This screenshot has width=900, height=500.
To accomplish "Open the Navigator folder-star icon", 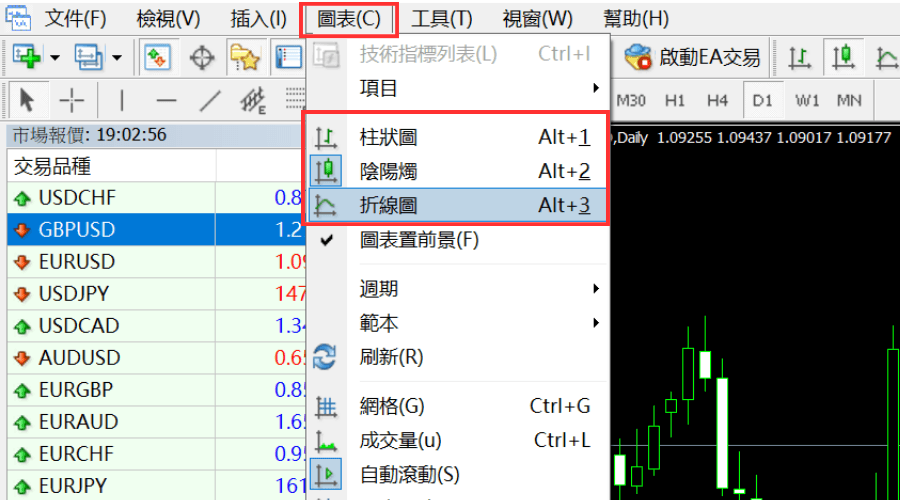I will click(x=244, y=58).
